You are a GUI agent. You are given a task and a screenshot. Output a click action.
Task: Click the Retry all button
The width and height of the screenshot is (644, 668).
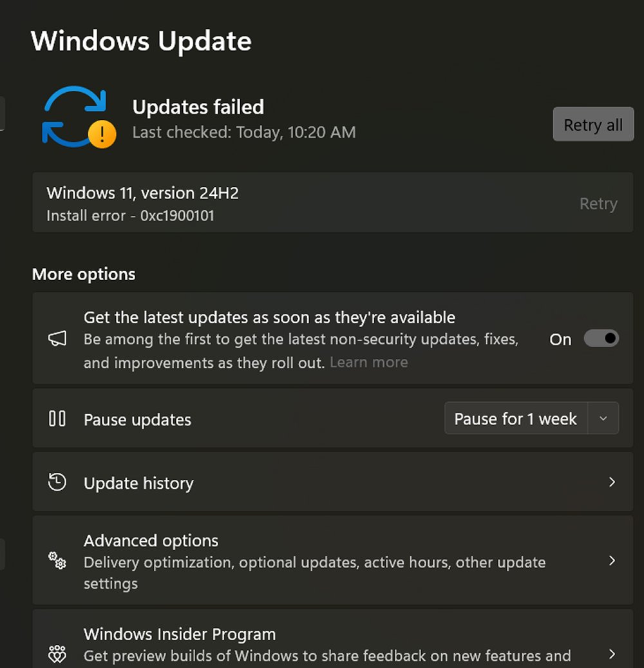pyautogui.click(x=592, y=124)
